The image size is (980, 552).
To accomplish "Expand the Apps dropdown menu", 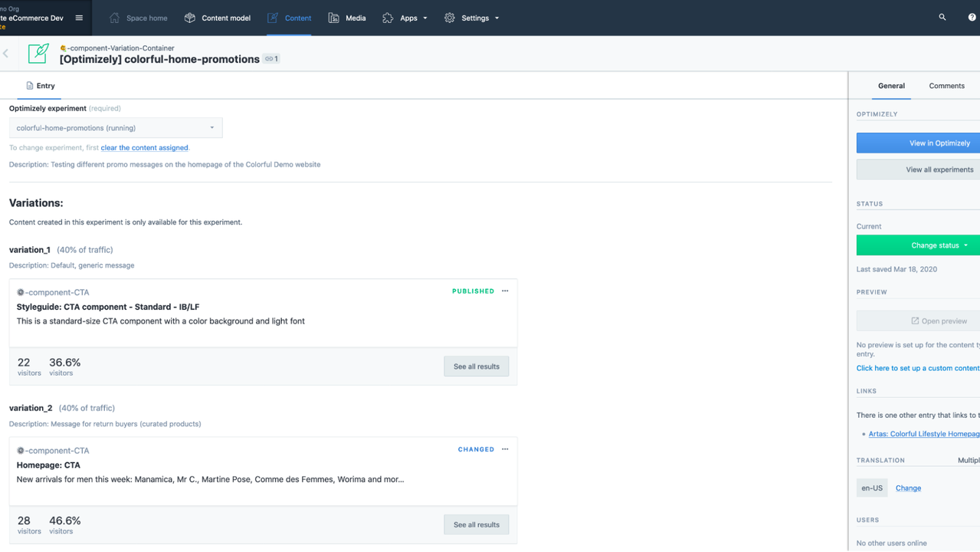I will [405, 18].
